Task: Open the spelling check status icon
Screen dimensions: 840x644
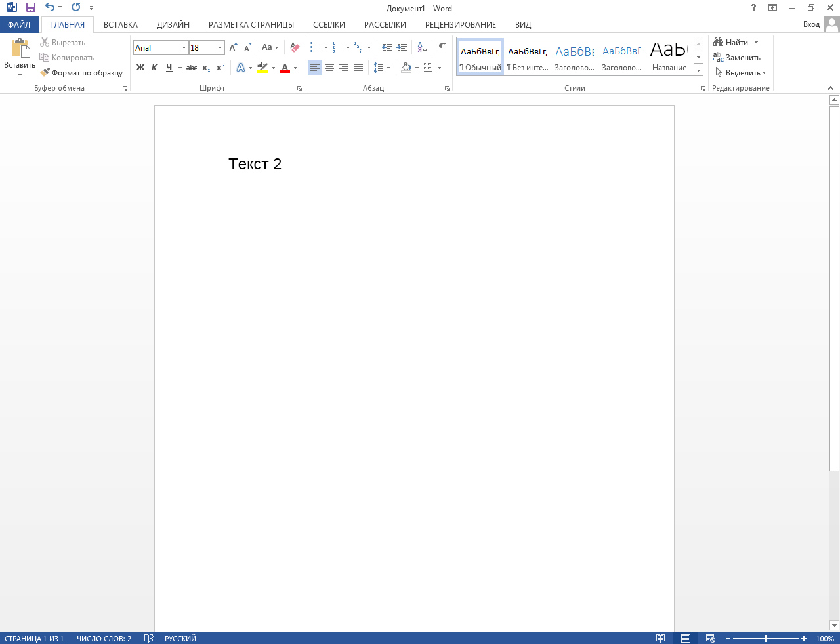Action: coord(149,638)
